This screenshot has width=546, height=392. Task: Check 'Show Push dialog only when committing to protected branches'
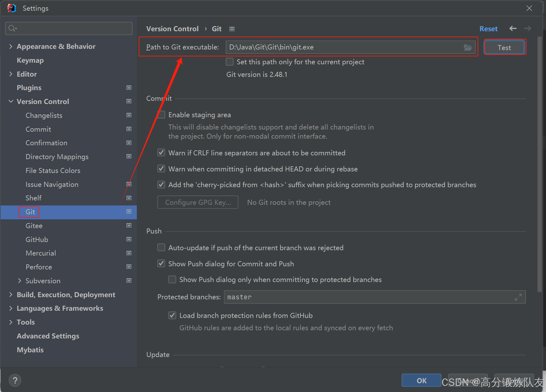172,280
